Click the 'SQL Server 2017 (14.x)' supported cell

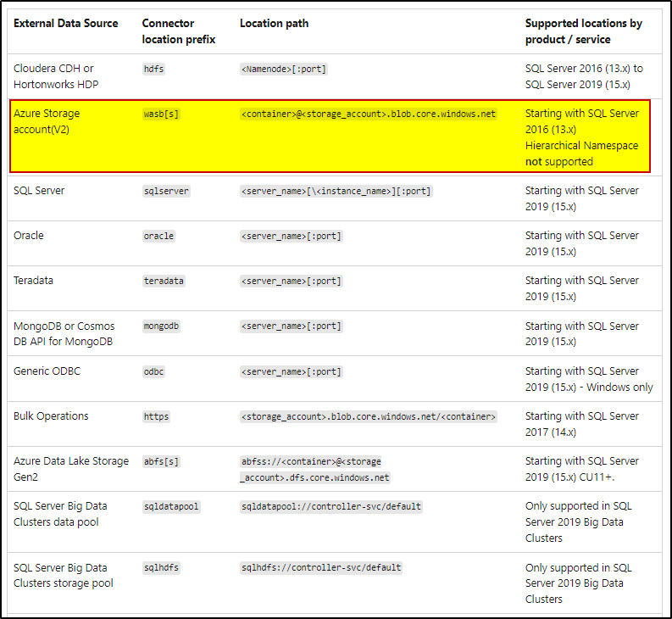pos(581,424)
